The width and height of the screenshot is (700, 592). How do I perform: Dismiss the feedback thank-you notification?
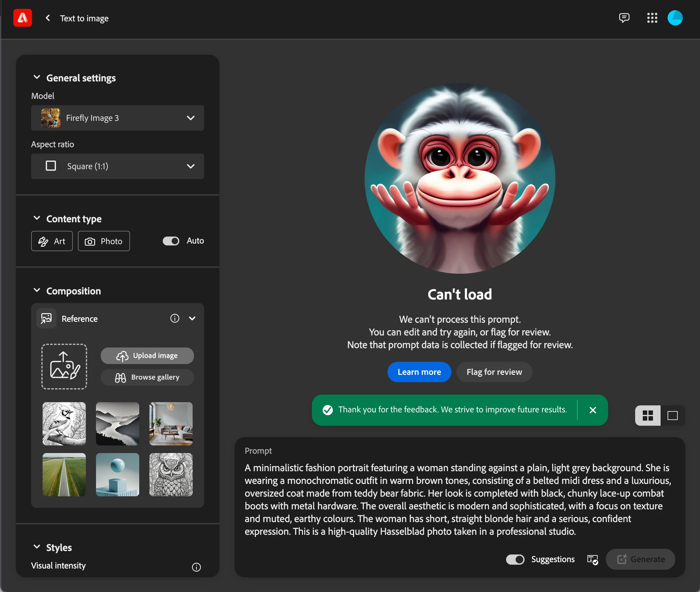click(593, 410)
